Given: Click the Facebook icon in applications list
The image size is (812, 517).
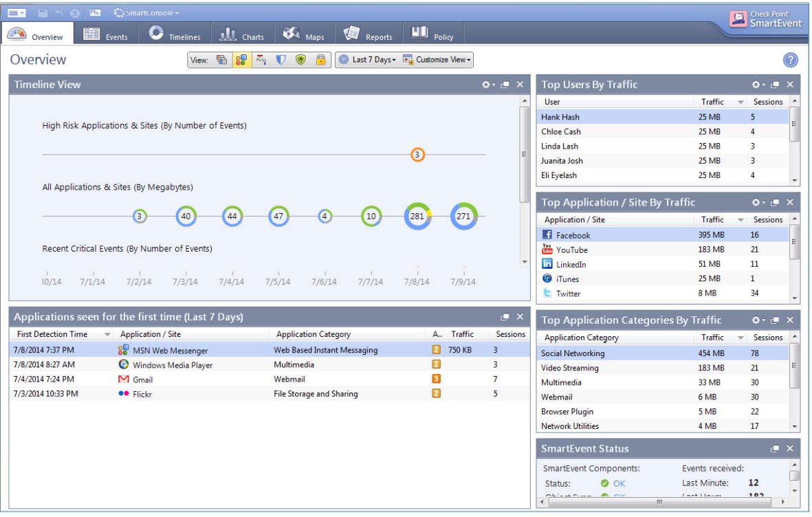Looking at the screenshot, I should pos(547,235).
